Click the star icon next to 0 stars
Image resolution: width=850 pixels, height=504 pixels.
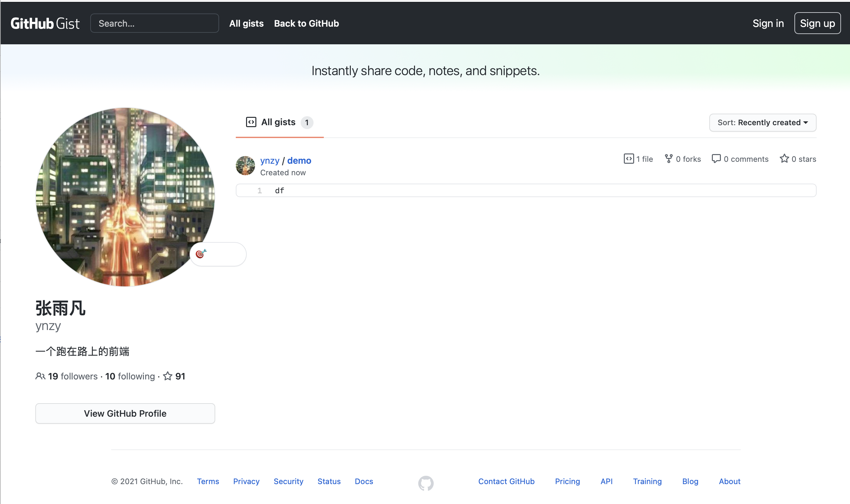(784, 159)
